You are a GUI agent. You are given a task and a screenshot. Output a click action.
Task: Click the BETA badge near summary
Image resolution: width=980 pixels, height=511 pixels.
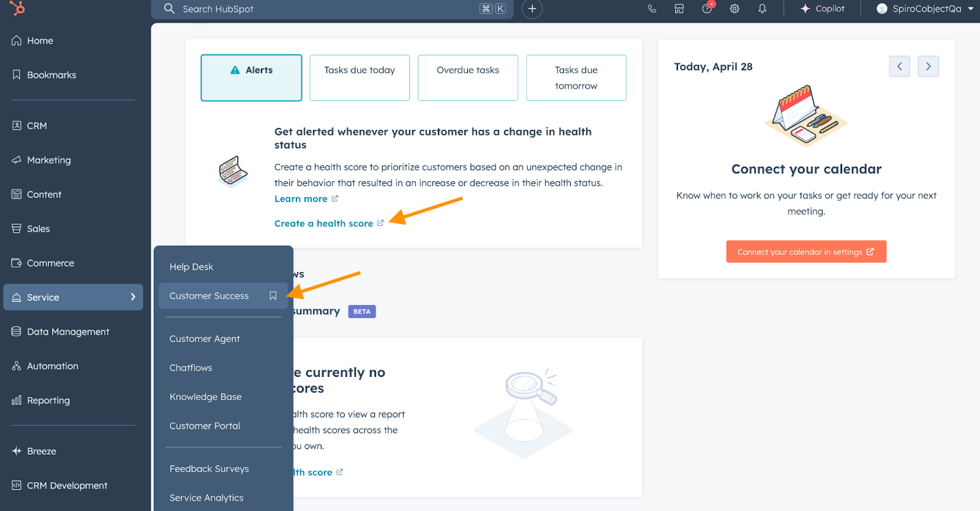click(x=362, y=311)
